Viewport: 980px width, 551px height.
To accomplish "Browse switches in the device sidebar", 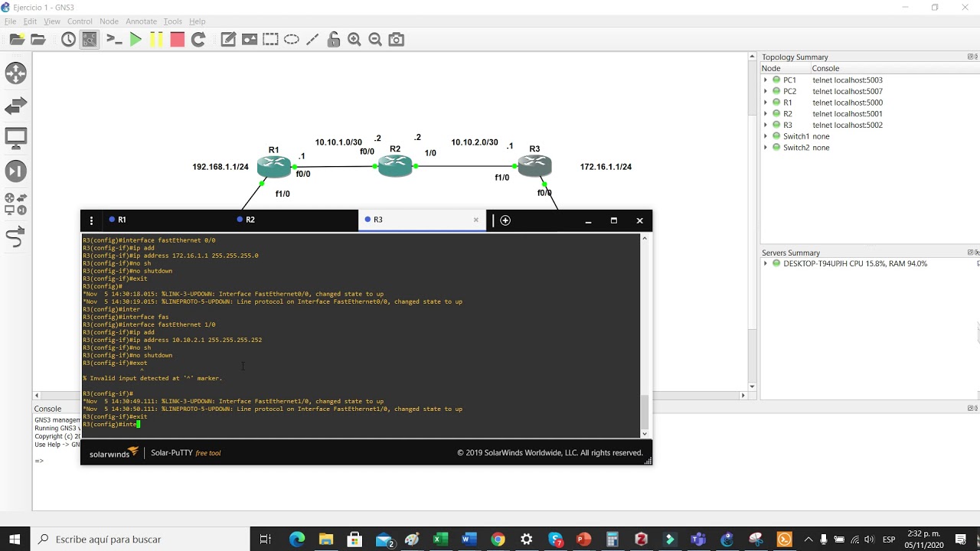I will (16, 106).
